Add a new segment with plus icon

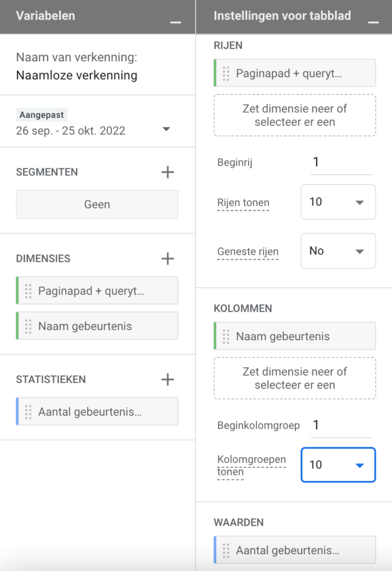pos(167,172)
